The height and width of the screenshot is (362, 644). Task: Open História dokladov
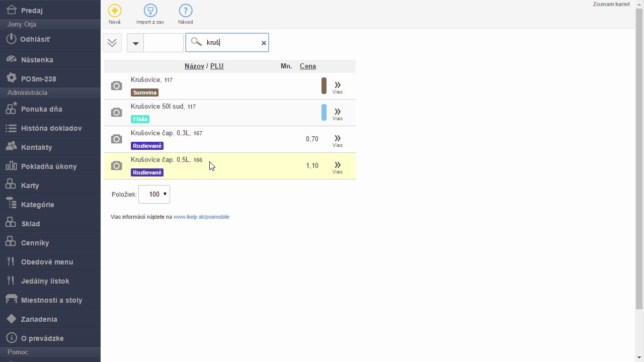pyautogui.click(x=50, y=128)
